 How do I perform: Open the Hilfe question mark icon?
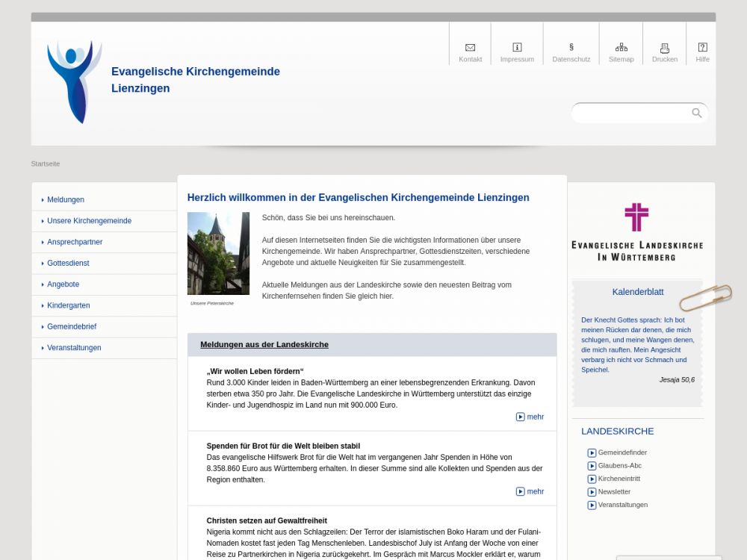(x=702, y=47)
